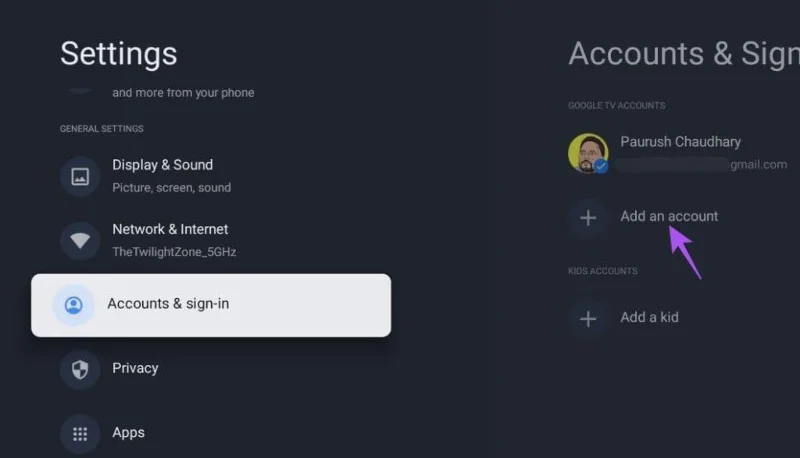This screenshot has height=458, width=800.
Task: Click the Paurush Chaudhary profile avatar
Action: [x=588, y=153]
